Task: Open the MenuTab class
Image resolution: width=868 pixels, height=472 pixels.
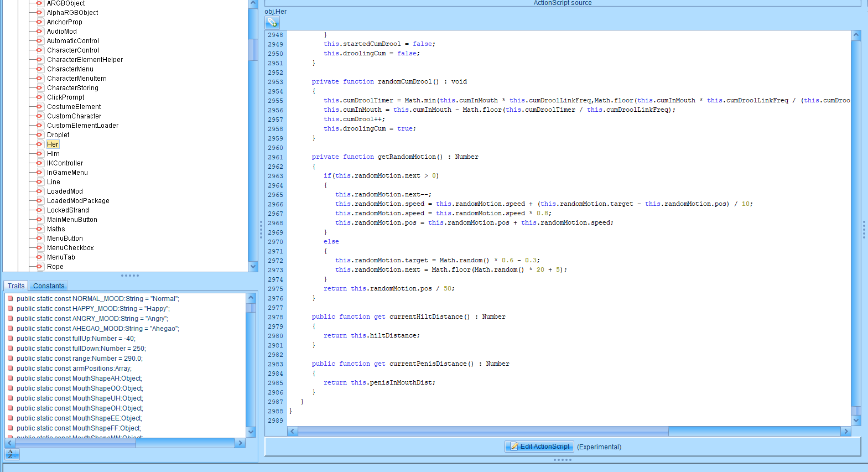Action: click(x=61, y=257)
